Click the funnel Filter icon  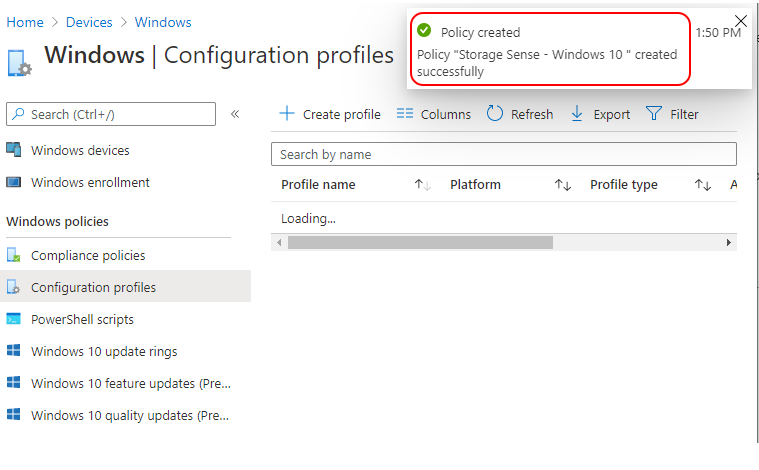coord(653,113)
